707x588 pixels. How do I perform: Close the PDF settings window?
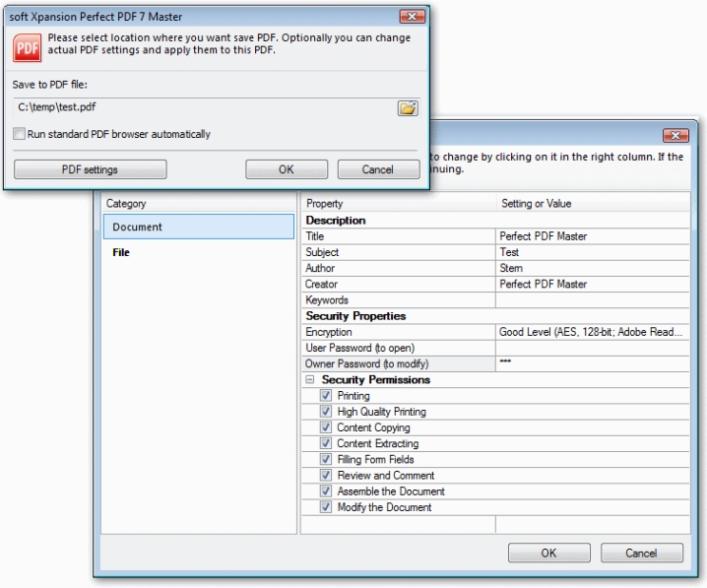[675, 136]
